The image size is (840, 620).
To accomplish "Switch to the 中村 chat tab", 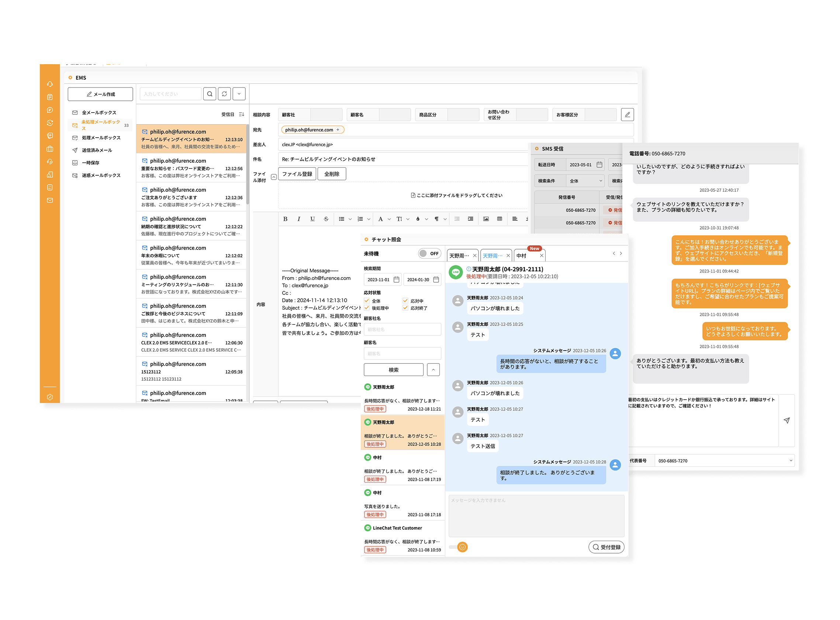I will pos(522,256).
